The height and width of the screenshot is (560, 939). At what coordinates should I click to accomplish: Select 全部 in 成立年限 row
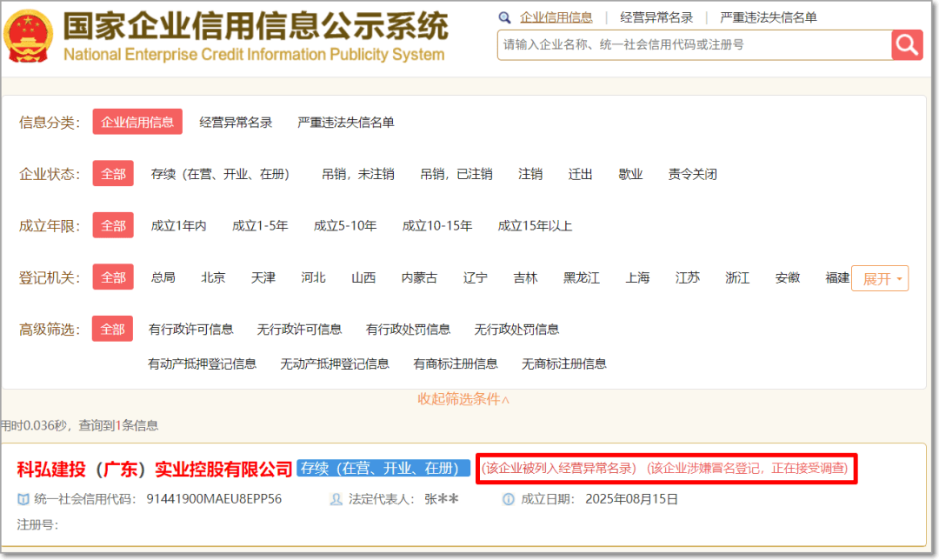113,225
